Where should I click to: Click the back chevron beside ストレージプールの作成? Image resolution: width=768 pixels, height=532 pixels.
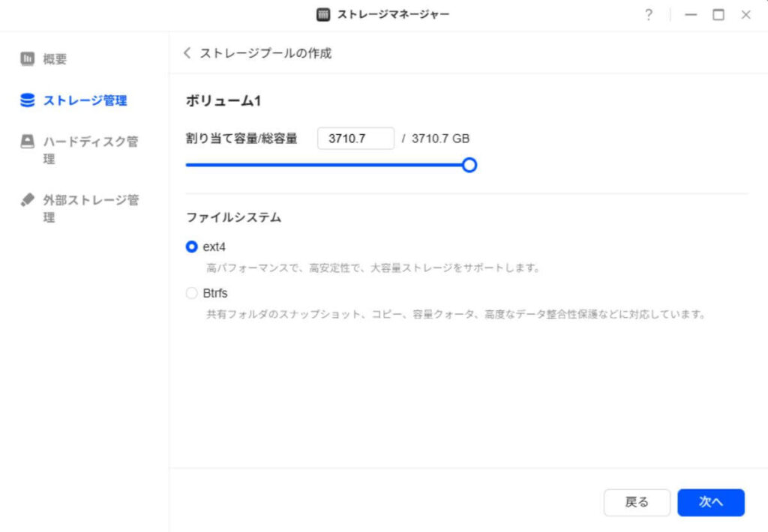[x=186, y=52]
